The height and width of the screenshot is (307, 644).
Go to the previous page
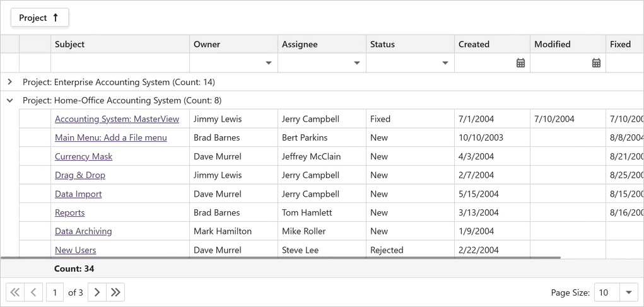point(34,293)
